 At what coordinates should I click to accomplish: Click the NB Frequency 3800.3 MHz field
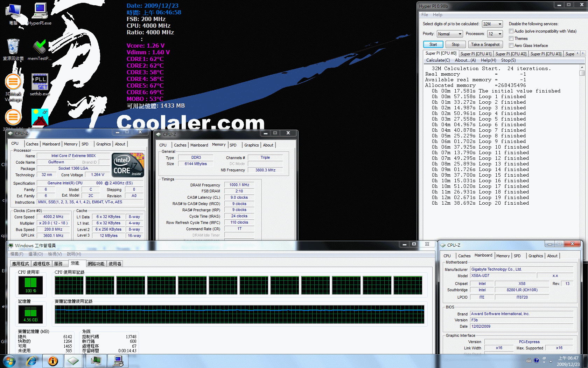coord(265,170)
